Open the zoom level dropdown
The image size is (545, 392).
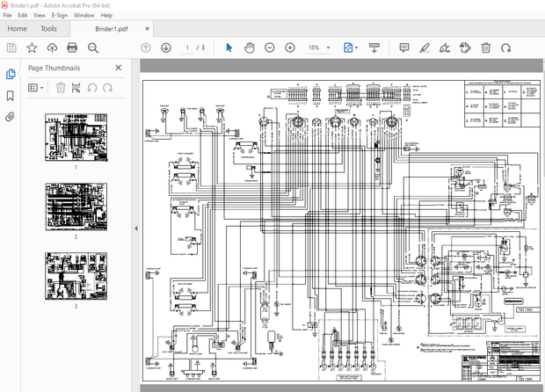coord(328,47)
